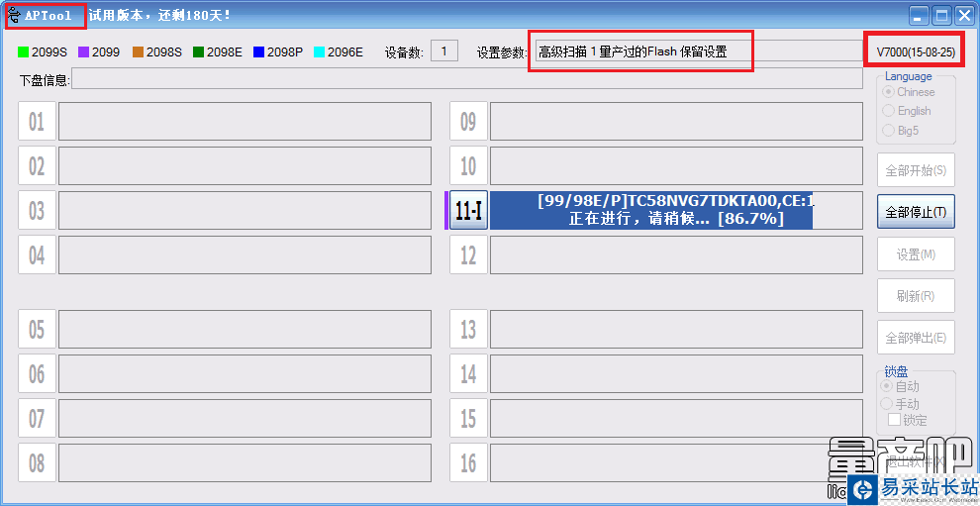Screen dimensions: 980x506
Task: Select the Big5 language radio button
Action: [x=888, y=130]
